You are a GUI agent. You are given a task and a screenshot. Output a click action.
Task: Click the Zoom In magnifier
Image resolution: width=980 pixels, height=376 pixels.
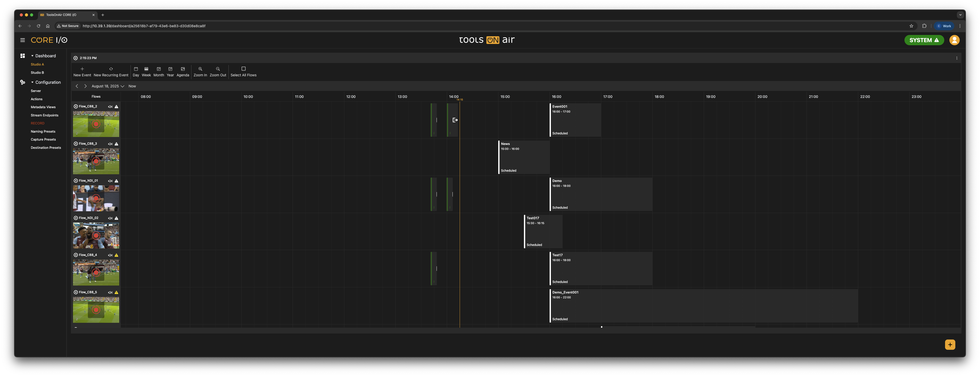click(200, 69)
